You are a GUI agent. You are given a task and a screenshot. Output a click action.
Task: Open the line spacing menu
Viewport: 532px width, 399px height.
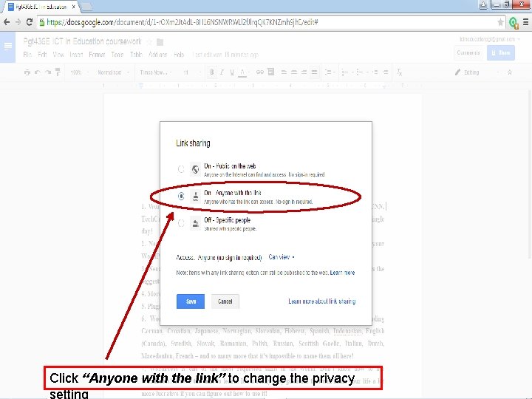pos(330,72)
